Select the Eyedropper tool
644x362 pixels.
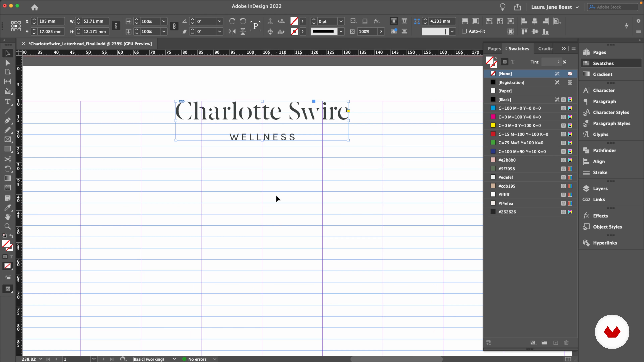(8, 208)
